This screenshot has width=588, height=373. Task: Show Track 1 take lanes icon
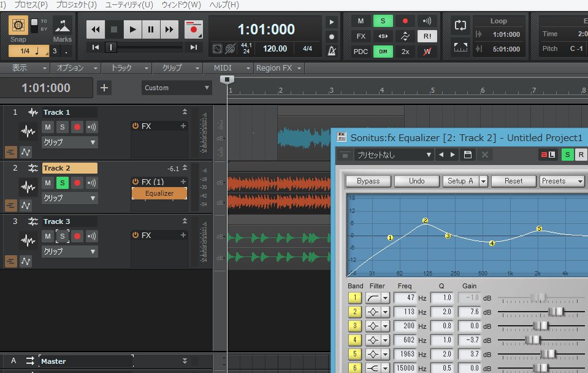pyautogui.click(x=10, y=152)
